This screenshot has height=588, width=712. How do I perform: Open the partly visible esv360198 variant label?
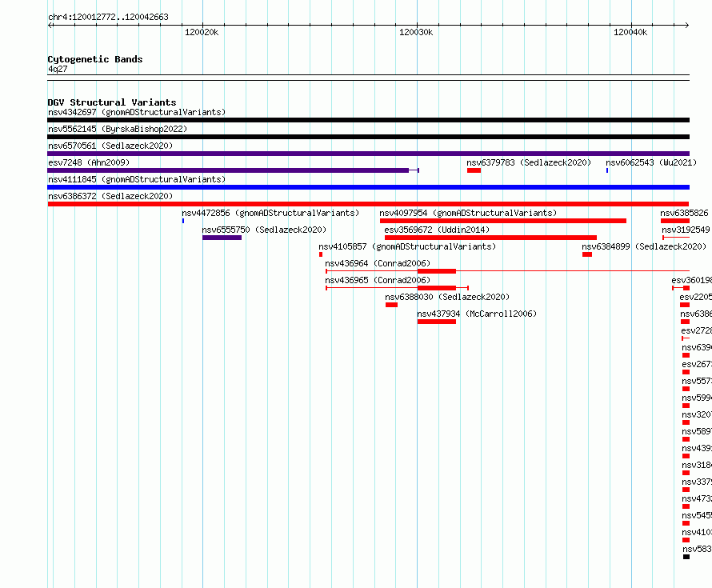(691, 280)
